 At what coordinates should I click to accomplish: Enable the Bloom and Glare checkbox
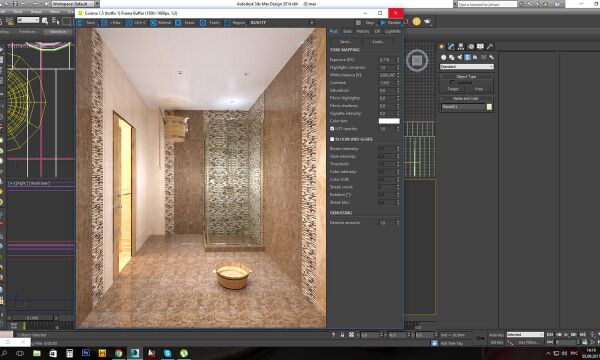332,139
